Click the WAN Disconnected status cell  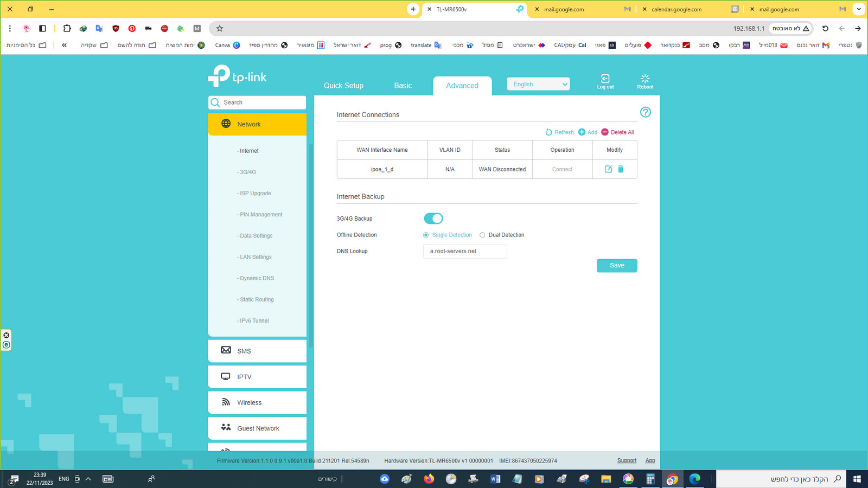[x=502, y=169]
